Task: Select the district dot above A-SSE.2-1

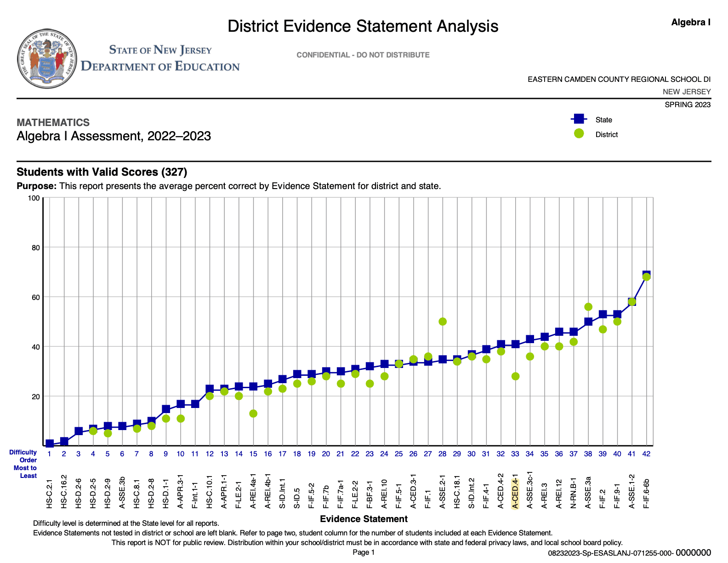Action: click(443, 322)
